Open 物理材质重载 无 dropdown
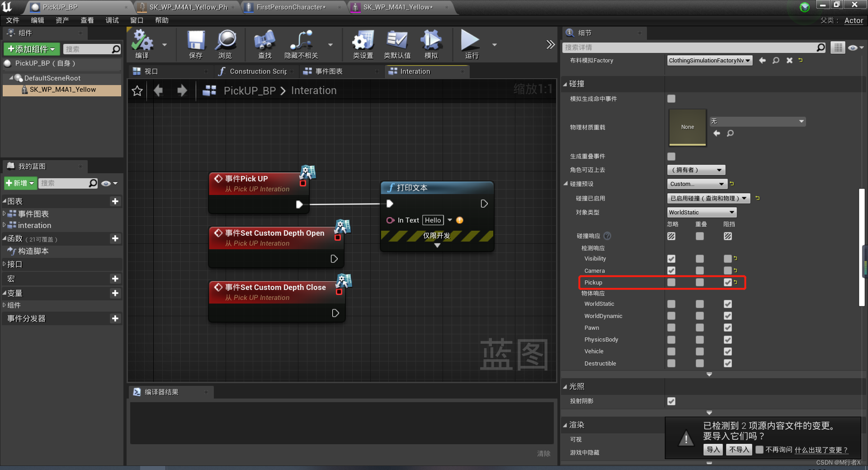 tap(757, 121)
